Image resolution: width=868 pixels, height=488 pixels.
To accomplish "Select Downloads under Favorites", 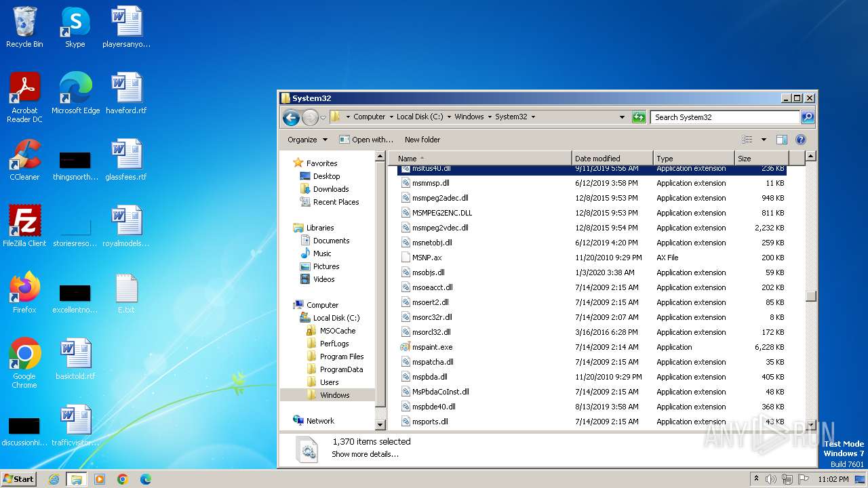I will click(x=325, y=189).
